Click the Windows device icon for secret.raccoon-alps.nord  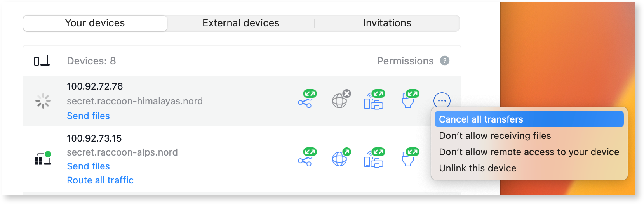click(43, 158)
